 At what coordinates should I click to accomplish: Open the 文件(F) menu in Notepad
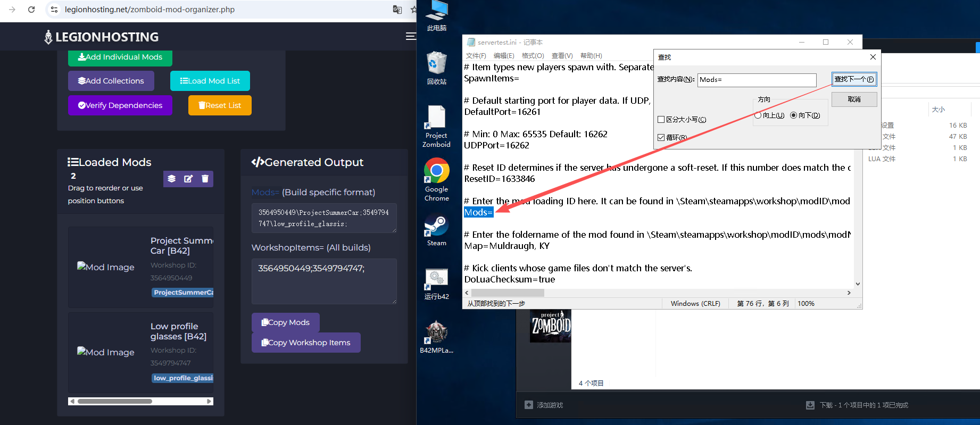click(476, 56)
